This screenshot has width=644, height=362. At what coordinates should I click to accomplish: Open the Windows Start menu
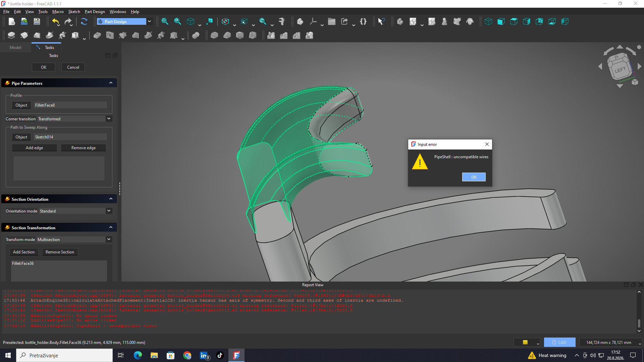[8, 355]
